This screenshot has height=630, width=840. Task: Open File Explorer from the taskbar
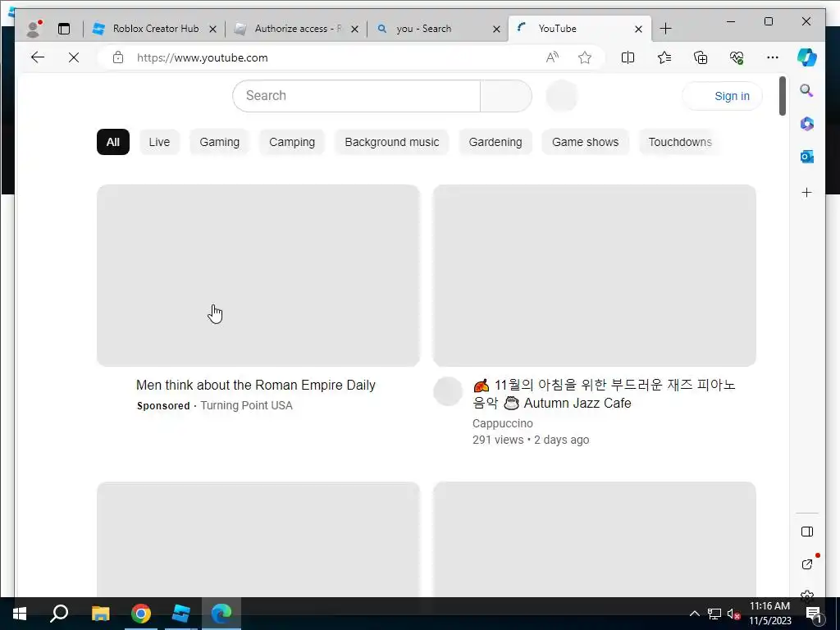100,614
